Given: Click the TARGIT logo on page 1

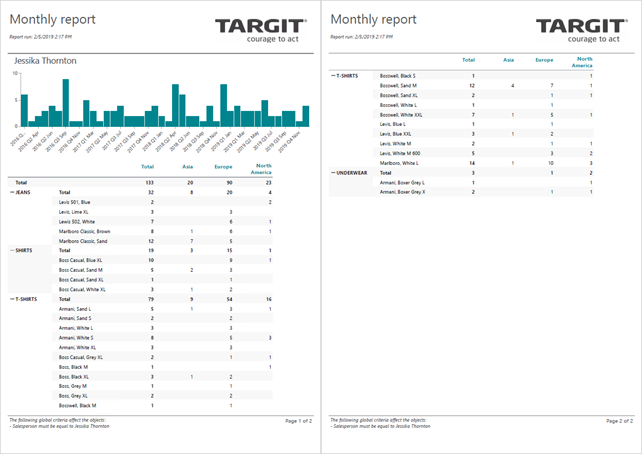Looking at the screenshot, I should tap(261, 30).
